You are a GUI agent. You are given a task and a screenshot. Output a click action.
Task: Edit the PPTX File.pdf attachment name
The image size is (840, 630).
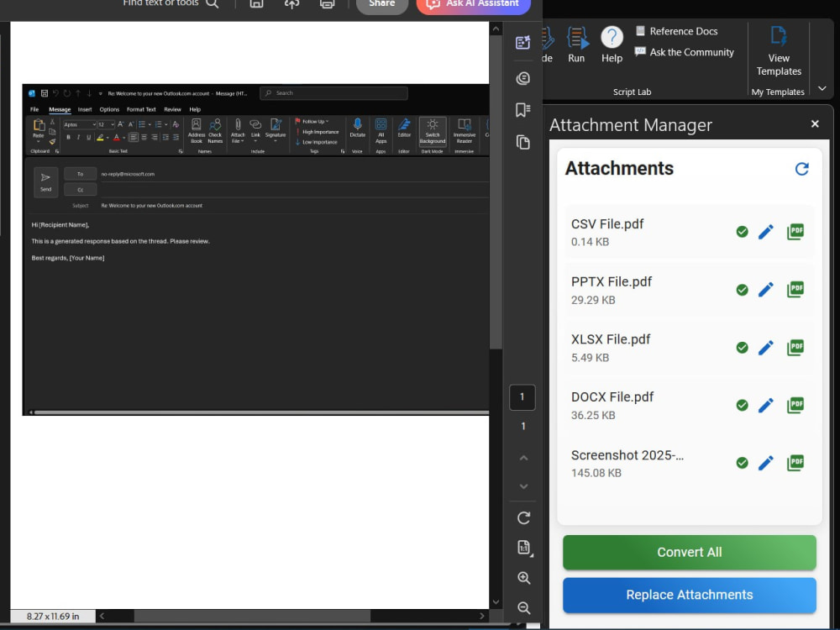[x=766, y=289]
